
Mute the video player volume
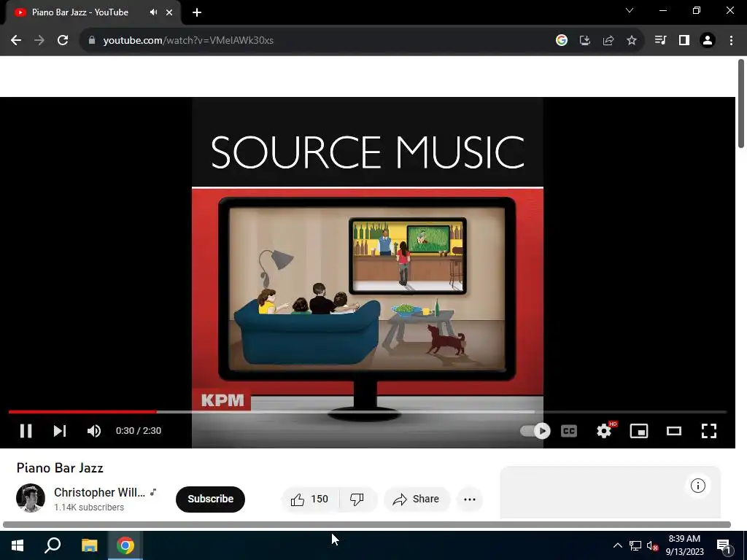click(94, 431)
